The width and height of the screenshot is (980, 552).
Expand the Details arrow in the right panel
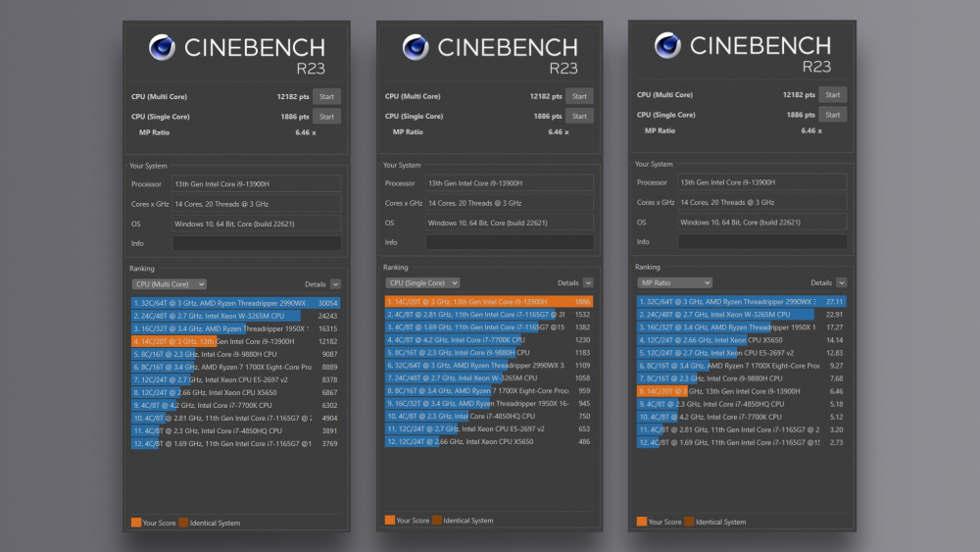click(x=841, y=282)
